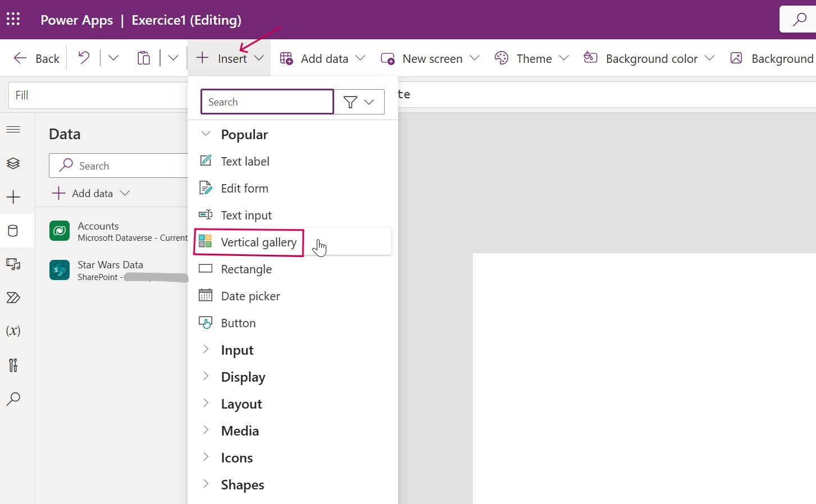
Task: Open the Media sidebar icon
Action: click(x=13, y=264)
